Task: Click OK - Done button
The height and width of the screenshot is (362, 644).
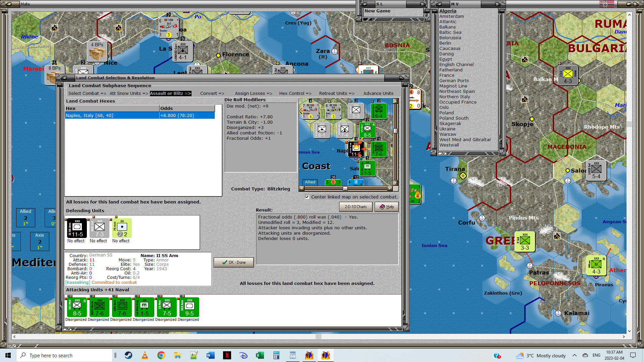Action: 234,262
